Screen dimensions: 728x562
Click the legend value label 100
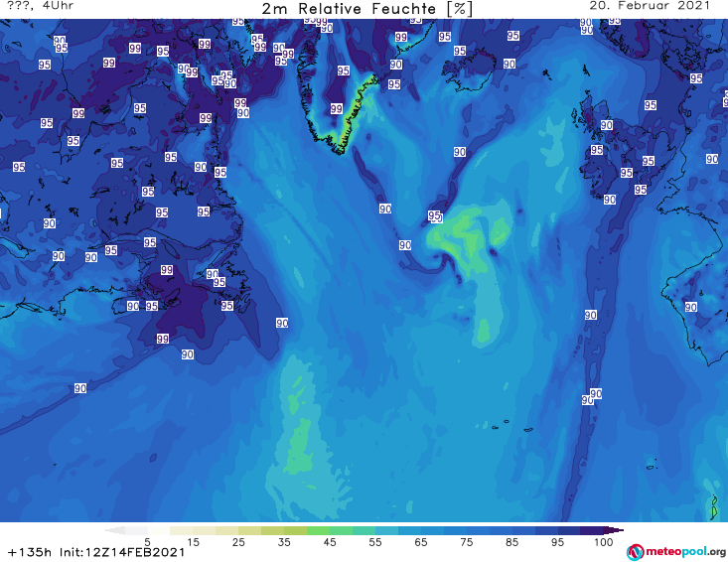[x=604, y=542]
